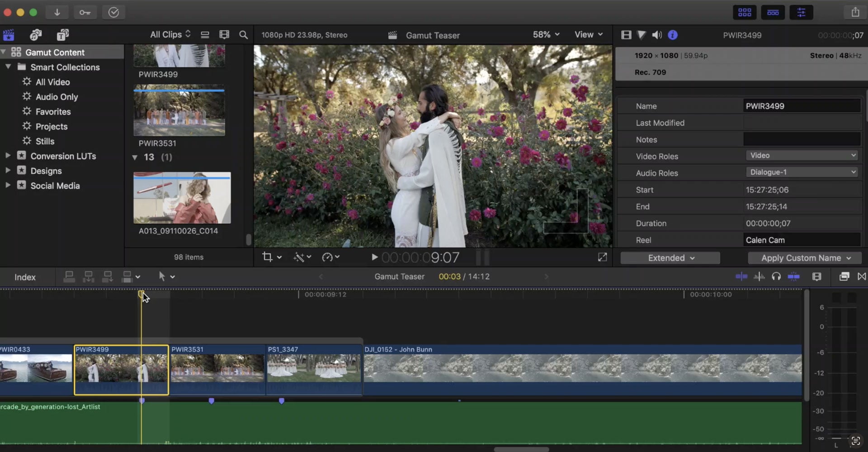Expand the Conversion LUTs event
The height and width of the screenshot is (452, 868).
coord(8,155)
